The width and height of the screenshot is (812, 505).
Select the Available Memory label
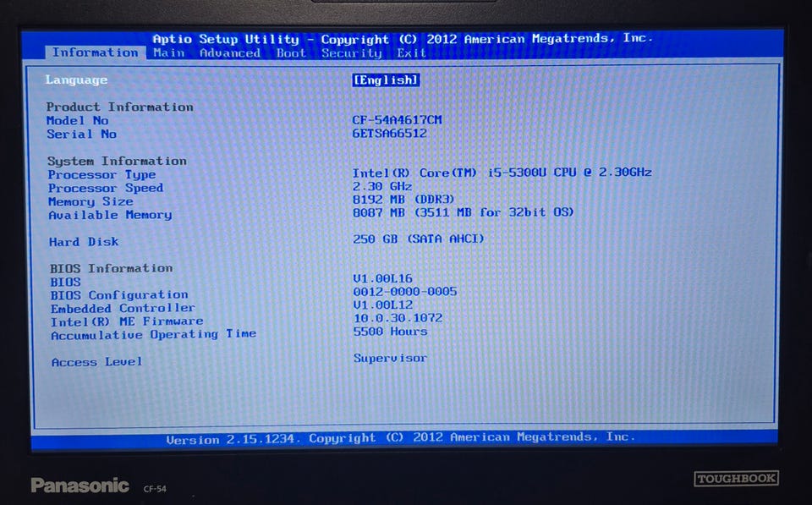(x=110, y=214)
